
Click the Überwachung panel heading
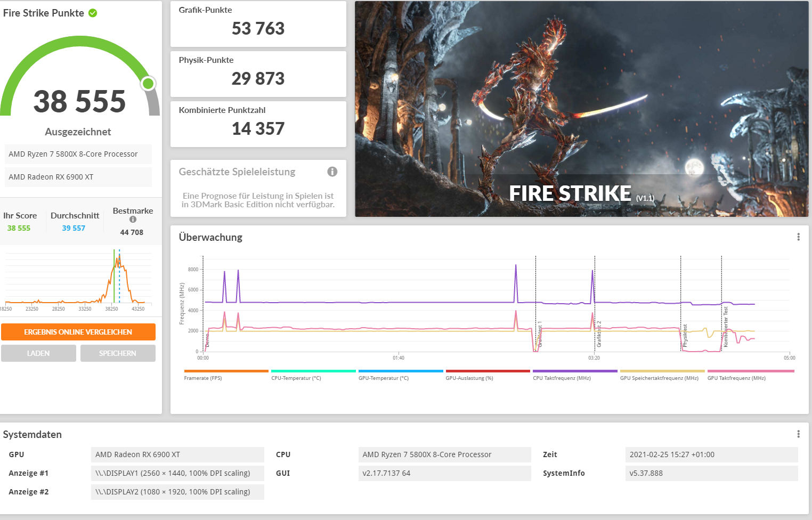[210, 238]
